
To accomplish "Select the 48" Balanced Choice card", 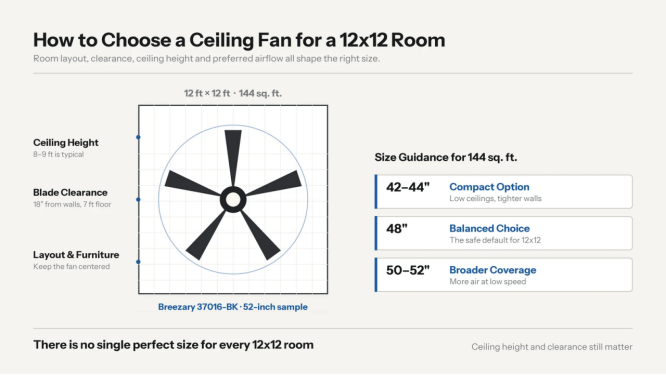I will (x=503, y=233).
